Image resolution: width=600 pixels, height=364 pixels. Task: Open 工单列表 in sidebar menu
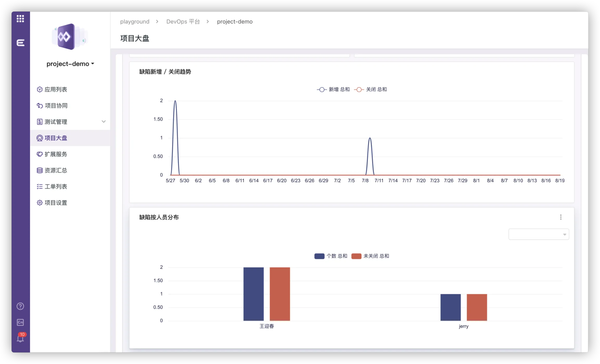56,186
